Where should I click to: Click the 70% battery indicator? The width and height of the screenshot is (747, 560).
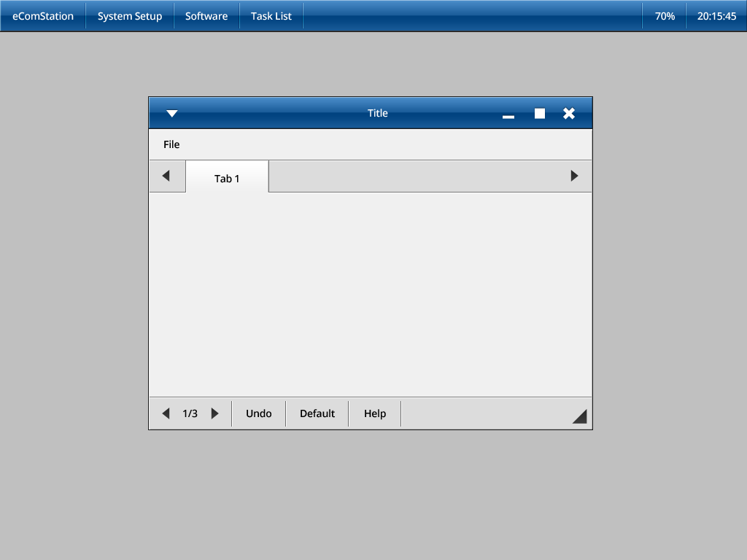click(665, 16)
